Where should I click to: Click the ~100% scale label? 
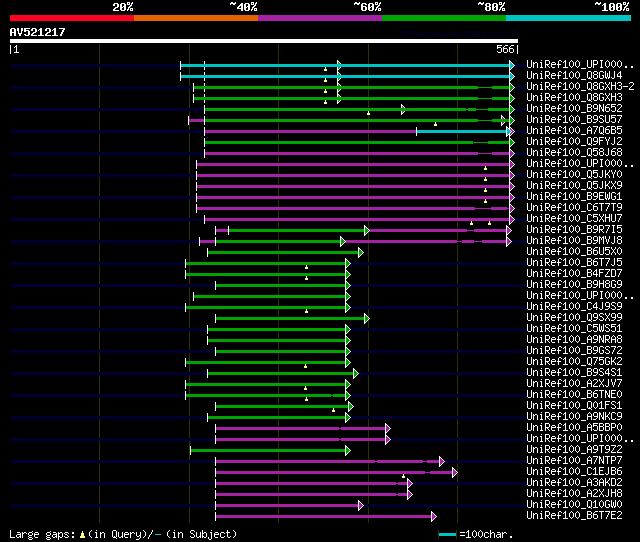(612, 7)
